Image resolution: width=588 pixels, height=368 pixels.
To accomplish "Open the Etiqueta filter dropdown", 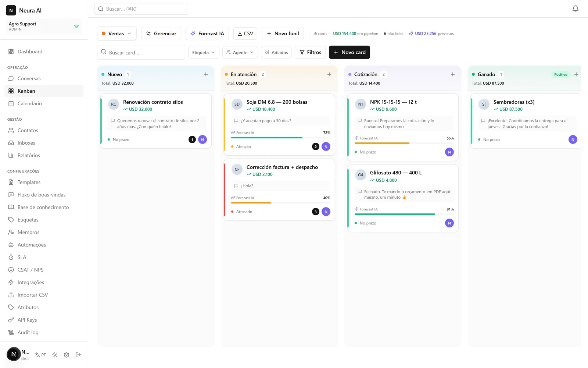I will (x=203, y=52).
